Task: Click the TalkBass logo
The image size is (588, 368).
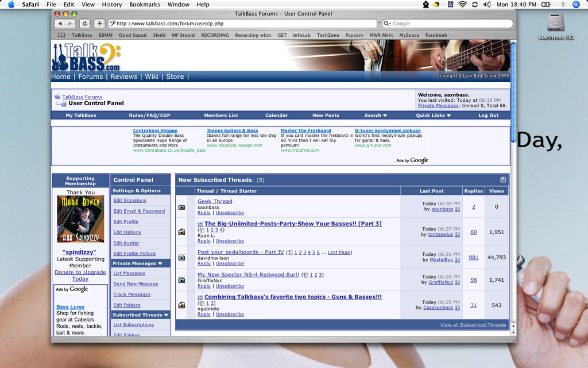Action: [87, 57]
